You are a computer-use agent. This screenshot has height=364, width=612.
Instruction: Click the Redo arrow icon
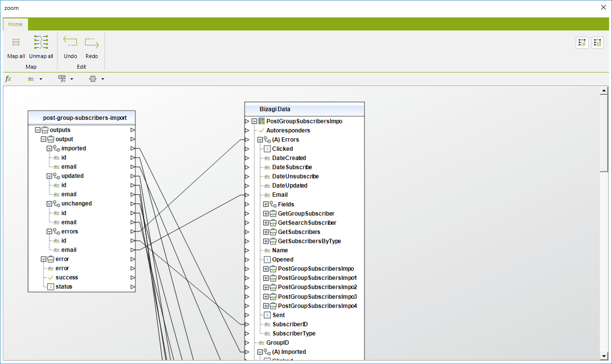[92, 43]
